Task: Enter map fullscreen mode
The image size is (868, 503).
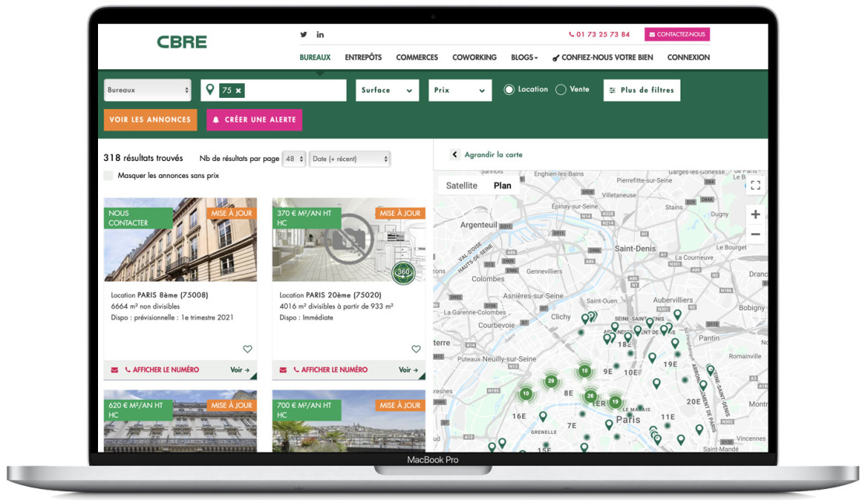Action: [755, 185]
